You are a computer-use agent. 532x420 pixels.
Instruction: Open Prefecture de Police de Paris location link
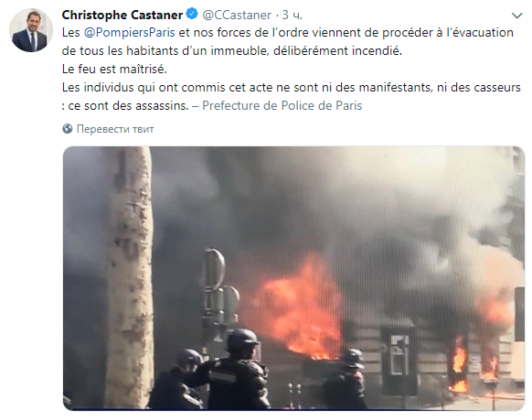pyautogui.click(x=282, y=105)
